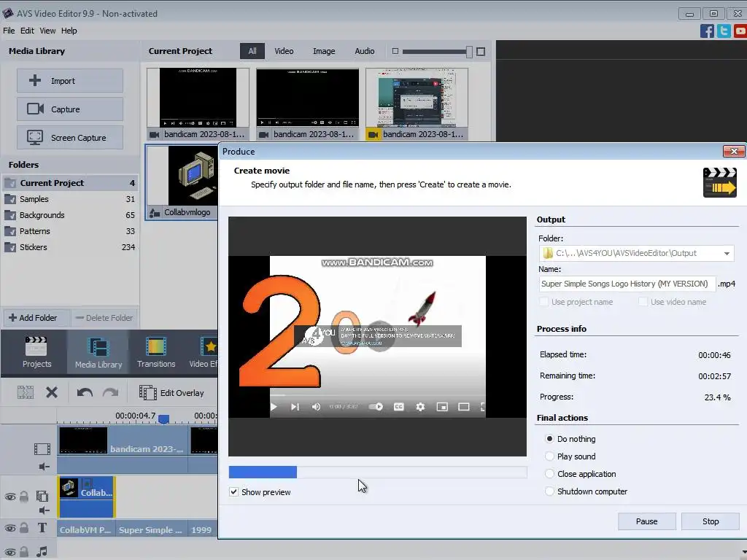Image resolution: width=747 pixels, height=560 pixels.
Task: Open the Twitter link icon
Action: [x=724, y=31]
